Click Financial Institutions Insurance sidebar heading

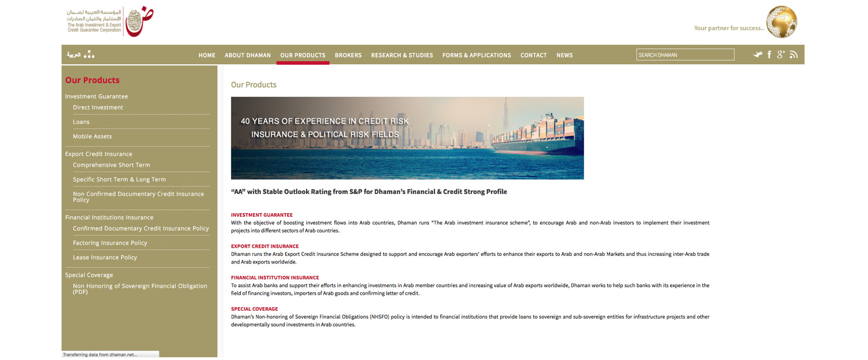point(109,217)
